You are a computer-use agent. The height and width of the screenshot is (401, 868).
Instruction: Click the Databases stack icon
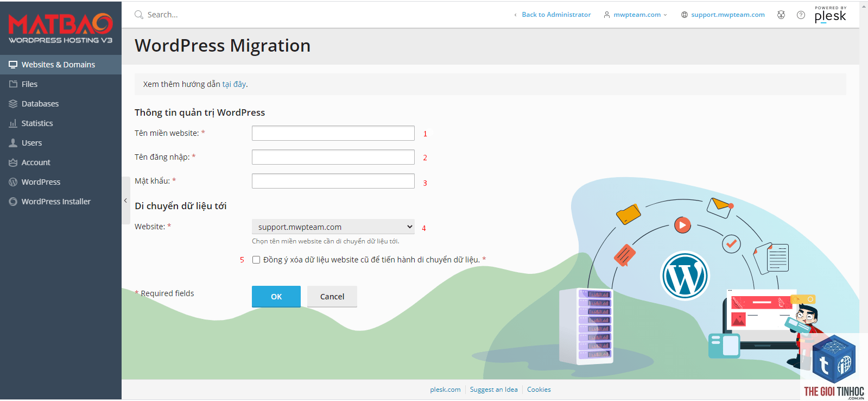point(13,104)
